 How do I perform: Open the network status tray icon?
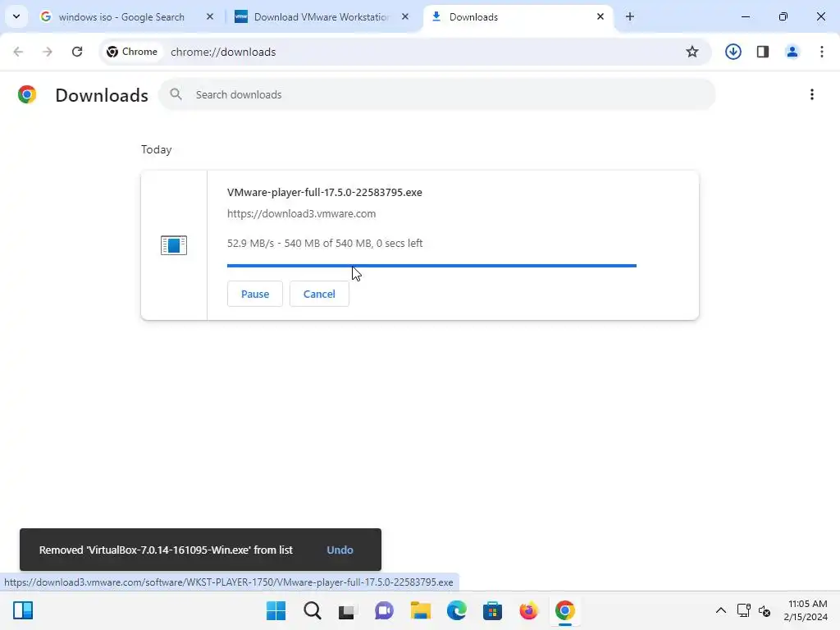coord(743,610)
